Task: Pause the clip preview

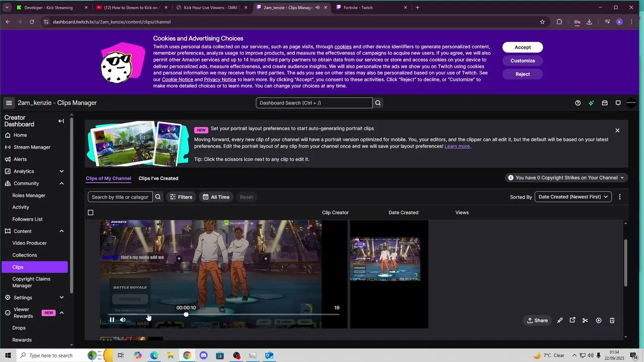Action: [x=112, y=320]
